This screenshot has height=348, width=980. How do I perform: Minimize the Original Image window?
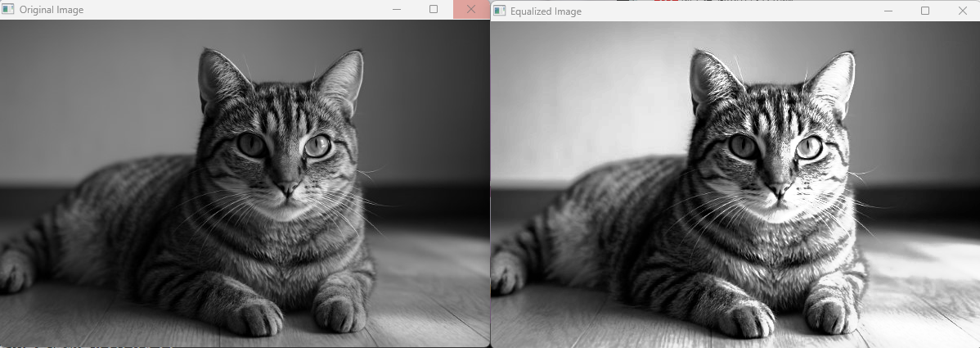tap(396, 9)
